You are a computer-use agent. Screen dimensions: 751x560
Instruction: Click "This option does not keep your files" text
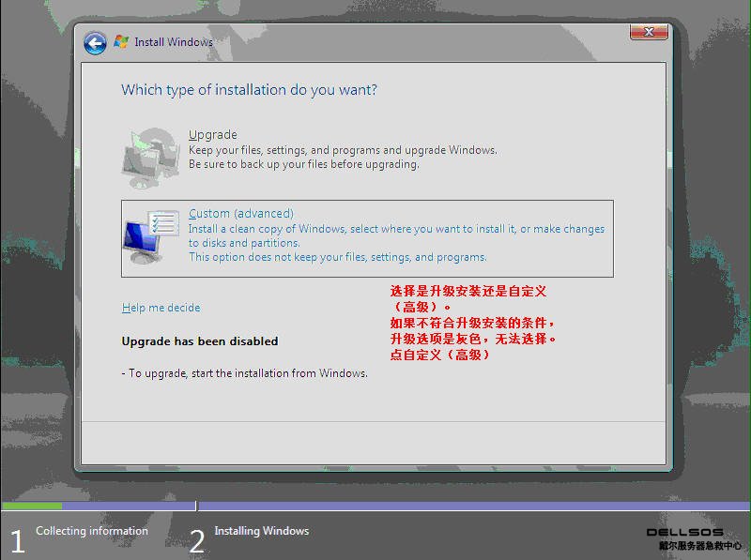(x=338, y=257)
